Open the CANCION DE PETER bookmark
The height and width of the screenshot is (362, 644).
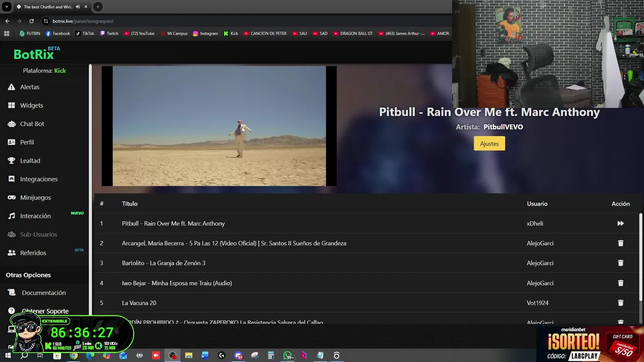265,34
